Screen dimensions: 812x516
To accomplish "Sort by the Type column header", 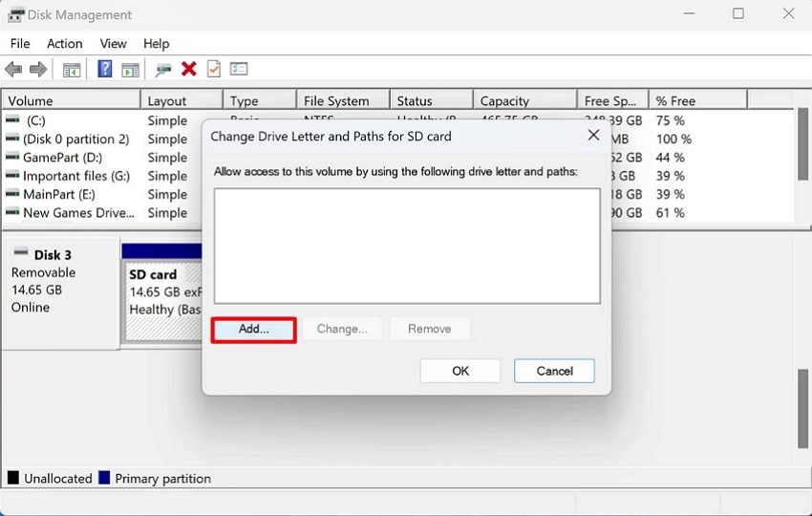I will [x=260, y=100].
